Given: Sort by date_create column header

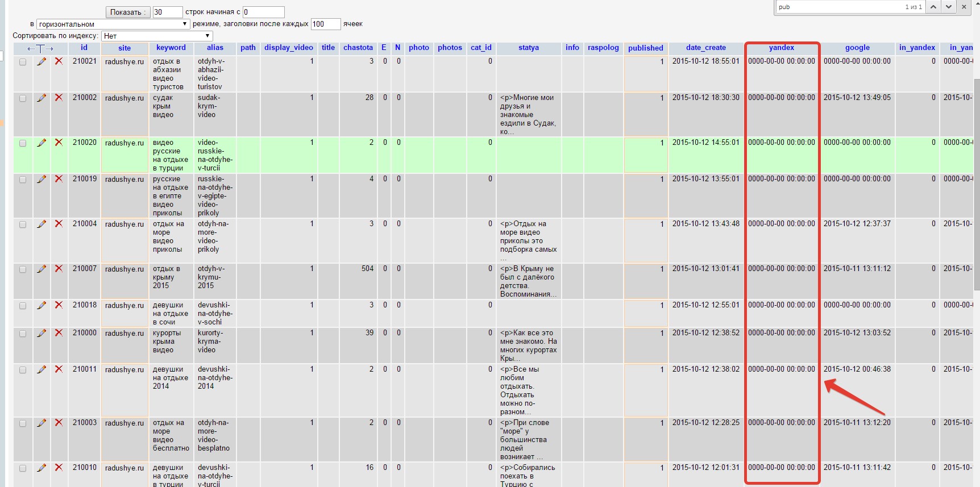Looking at the screenshot, I should (x=706, y=48).
